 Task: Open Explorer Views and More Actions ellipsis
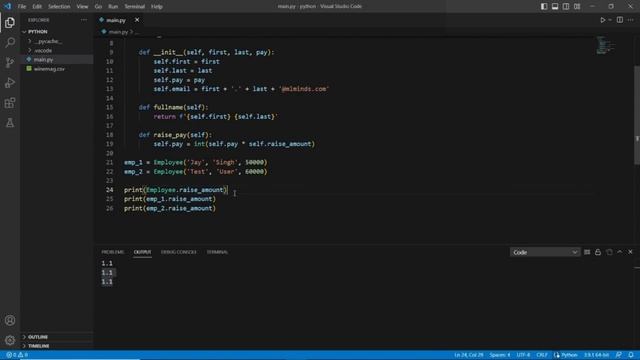tap(84, 20)
